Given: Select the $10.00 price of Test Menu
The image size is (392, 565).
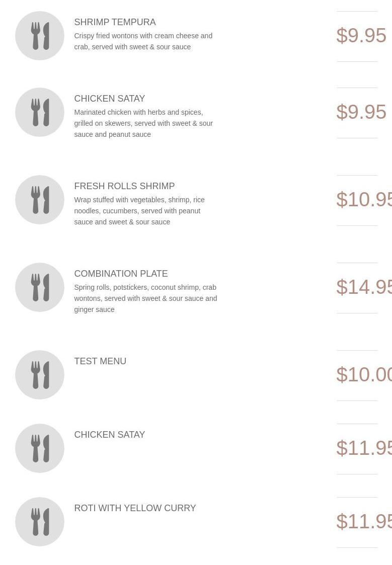Looking at the screenshot, I should pos(364,375).
